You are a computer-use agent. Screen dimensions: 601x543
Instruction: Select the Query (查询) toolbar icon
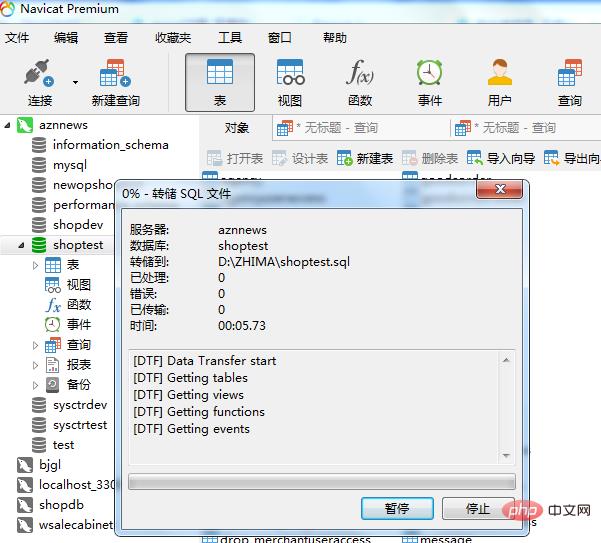point(570,72)
